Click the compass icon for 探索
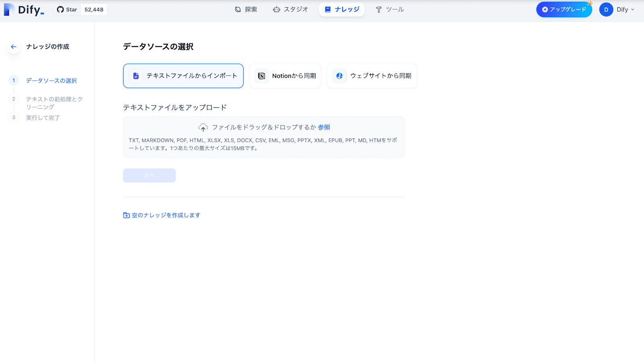This screenshot has height=363, width=644. coord(237,9)
